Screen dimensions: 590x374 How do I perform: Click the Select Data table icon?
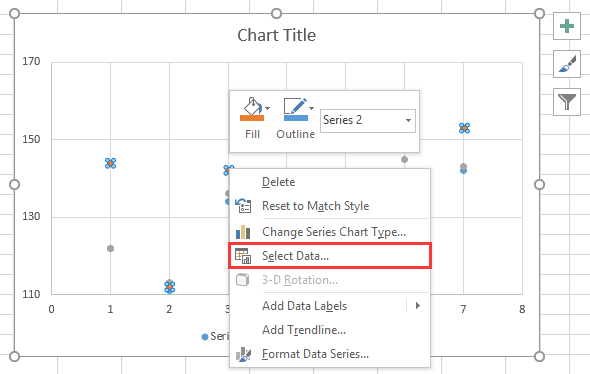[x=243, y=256]
